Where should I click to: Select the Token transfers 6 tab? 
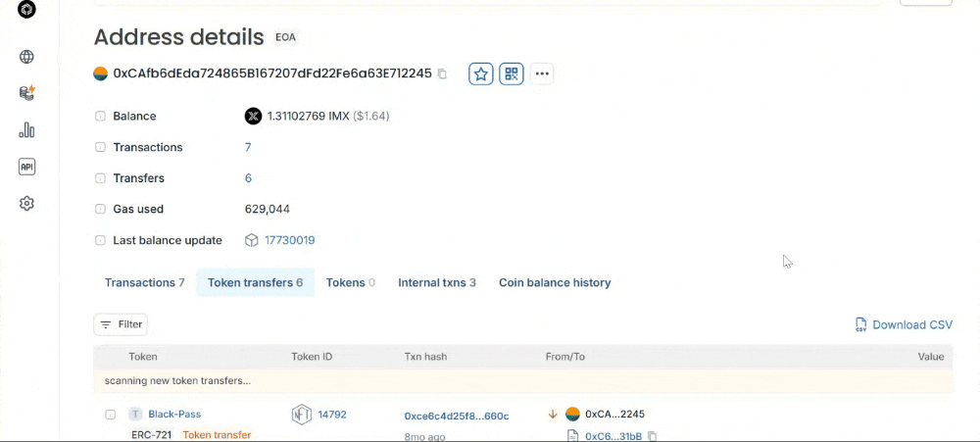click(255, 282)
